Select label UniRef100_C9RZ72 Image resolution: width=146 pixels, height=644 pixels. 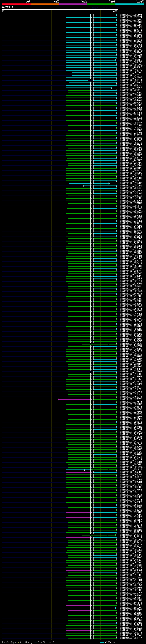[x=131, y=422]
